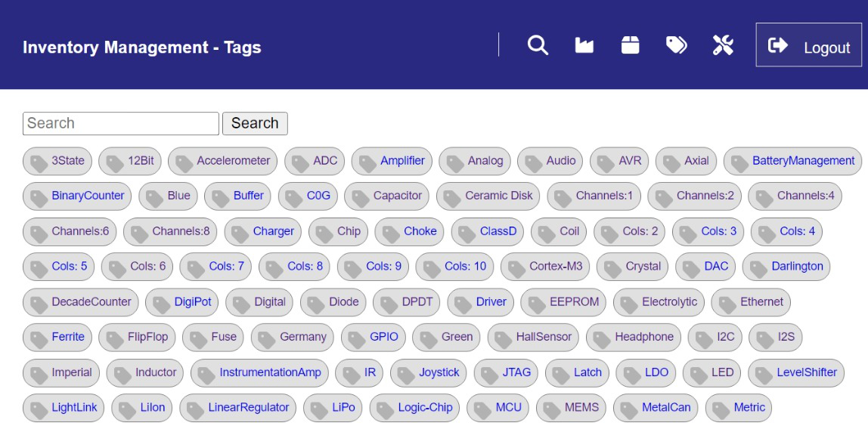Open the Driver tag

point(481,302)
